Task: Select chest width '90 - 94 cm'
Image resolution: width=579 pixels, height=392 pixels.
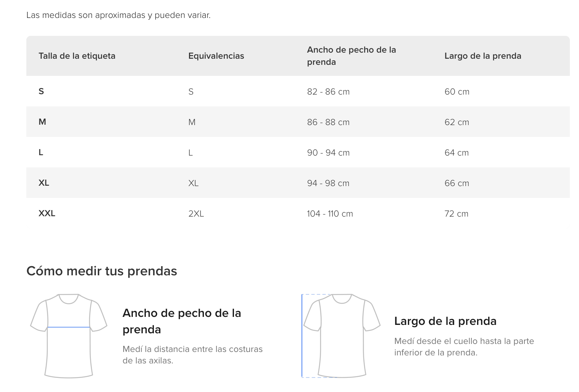Action: [328, 153]
